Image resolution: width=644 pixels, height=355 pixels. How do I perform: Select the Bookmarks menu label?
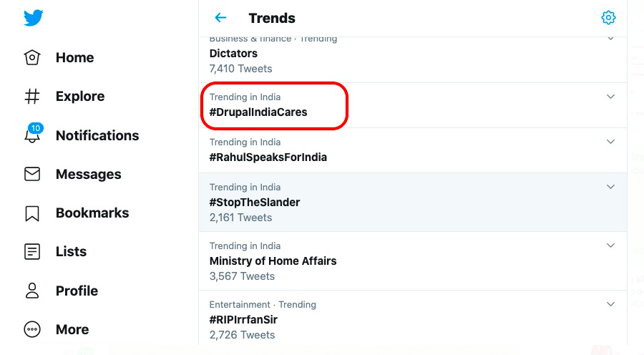click(92, 213)
